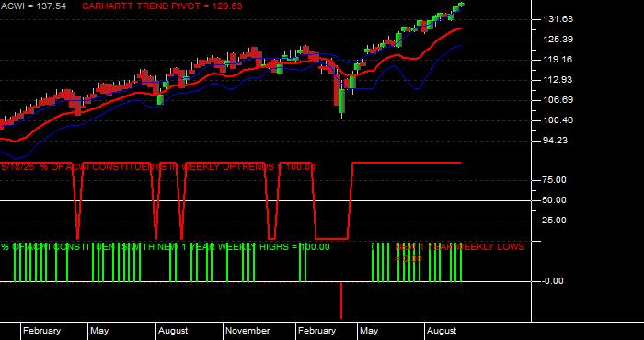Click the 25.00 uptrend axis value
The image size is (644, 340).
coord(555,221)
